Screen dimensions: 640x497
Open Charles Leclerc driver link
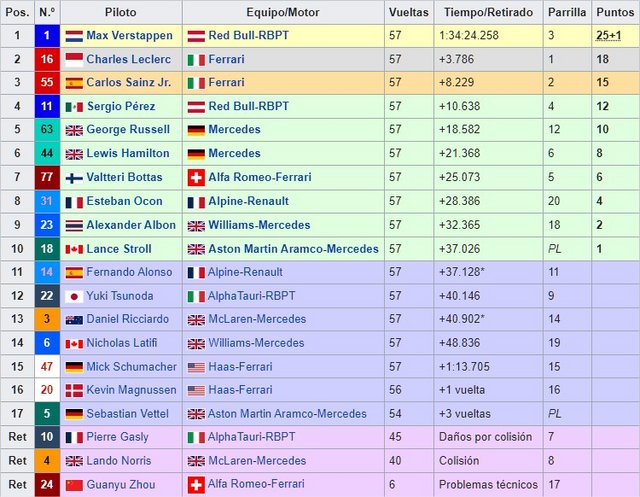129,59
